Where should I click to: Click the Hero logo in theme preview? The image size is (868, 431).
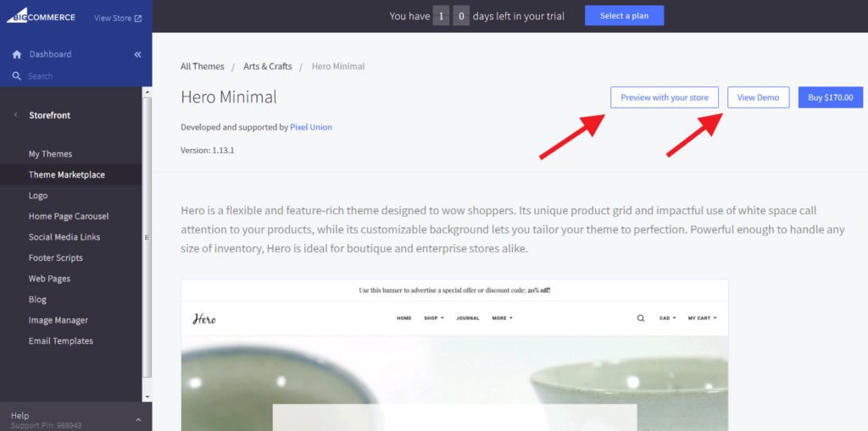click(204, 318)
